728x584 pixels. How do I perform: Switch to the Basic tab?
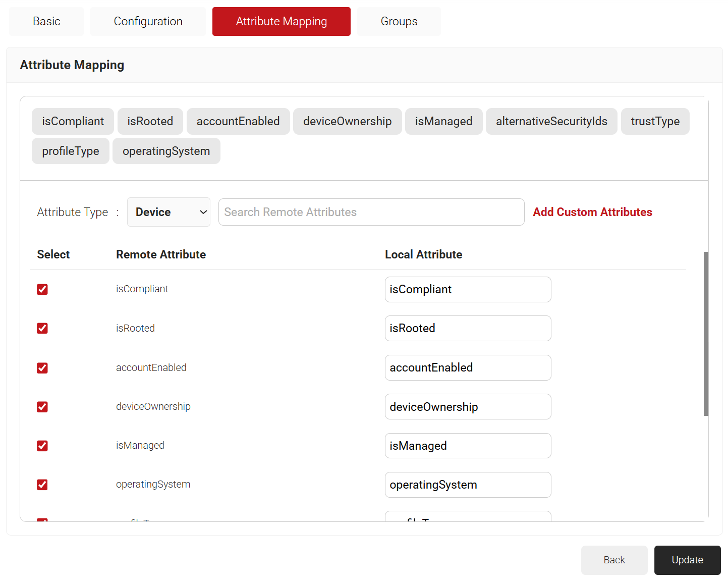click(x=46, y=21)
